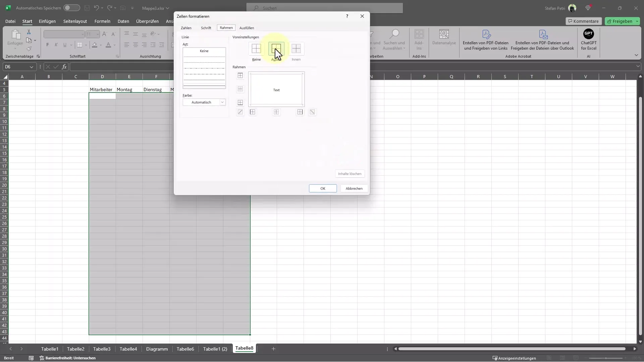Apply the Innen inside border preset
This screenshot has width=644, height=362.
pyautogui.click(x=296, y=49)
